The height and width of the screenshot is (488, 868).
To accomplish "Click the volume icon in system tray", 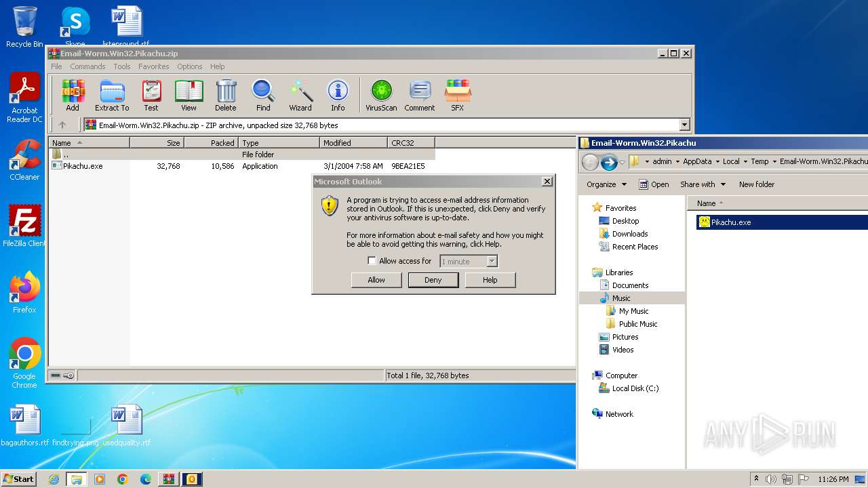I will pyautogui.click(x=771, y=479).
